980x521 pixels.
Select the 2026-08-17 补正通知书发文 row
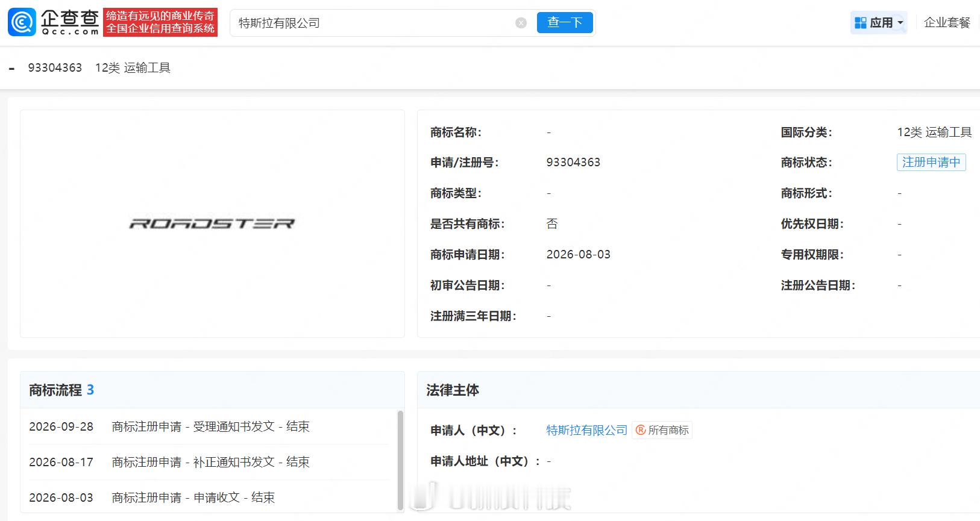(209, 462)
